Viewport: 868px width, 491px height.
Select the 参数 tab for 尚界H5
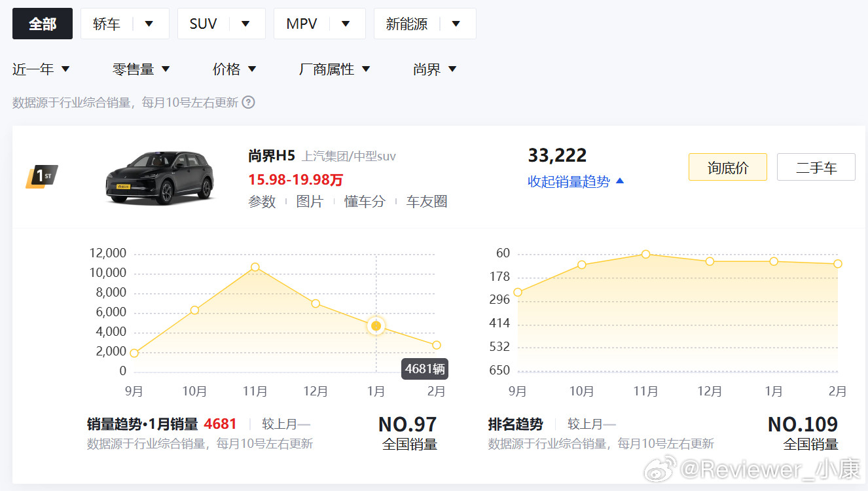[x=262, y=201]
